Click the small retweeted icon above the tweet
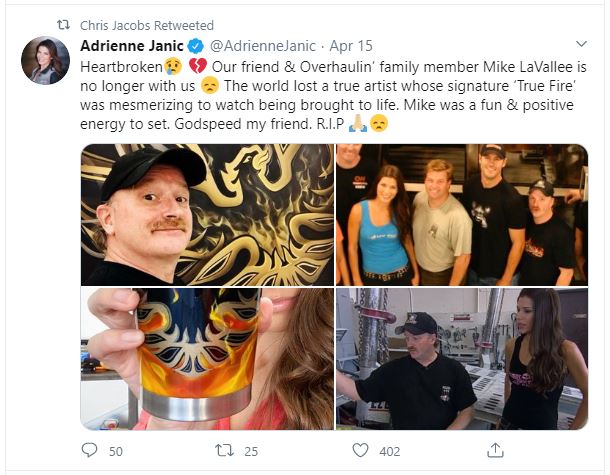610x475 pixels. click(61, 24)
